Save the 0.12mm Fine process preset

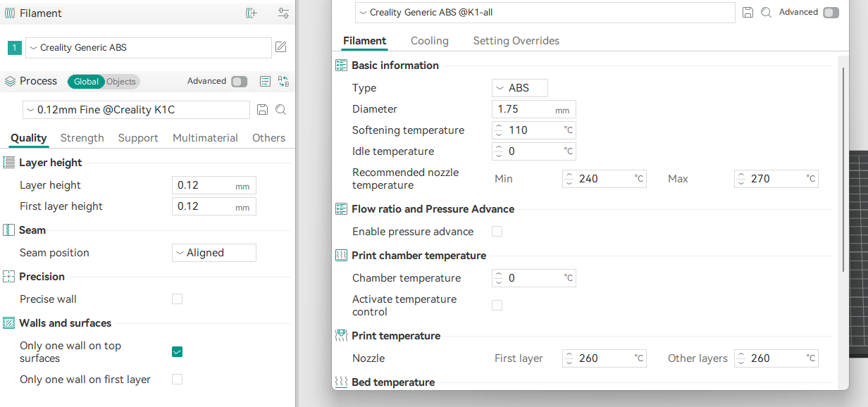tap(262, 110)
